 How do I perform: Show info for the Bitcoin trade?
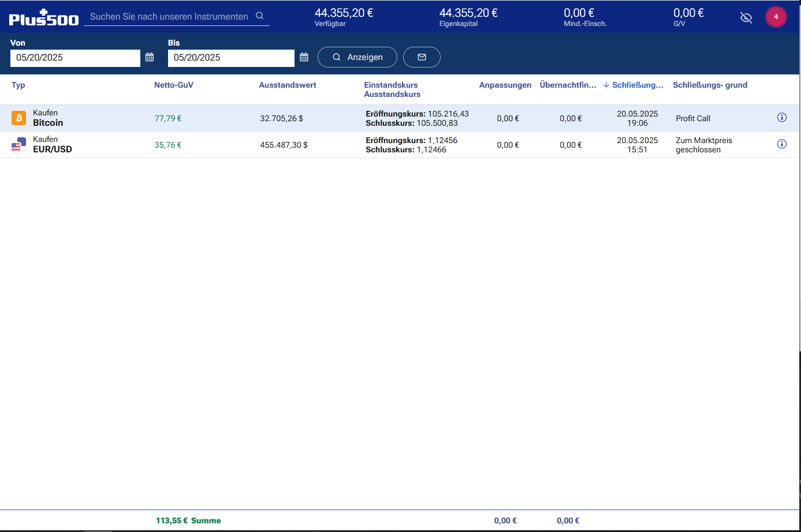click(x=782, y=118)
